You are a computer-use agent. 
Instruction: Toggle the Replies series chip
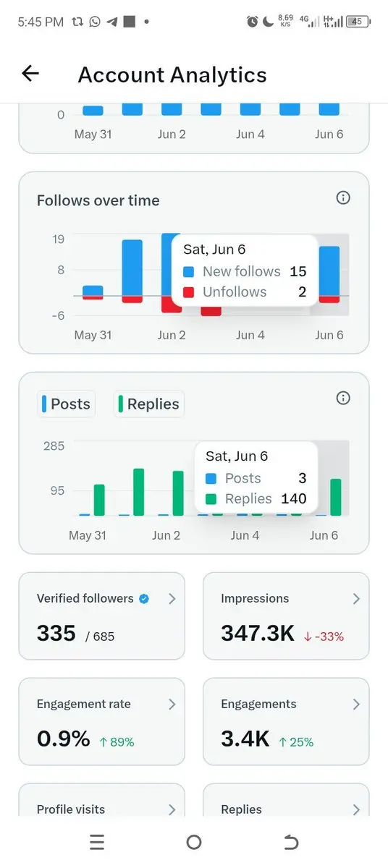149,404
